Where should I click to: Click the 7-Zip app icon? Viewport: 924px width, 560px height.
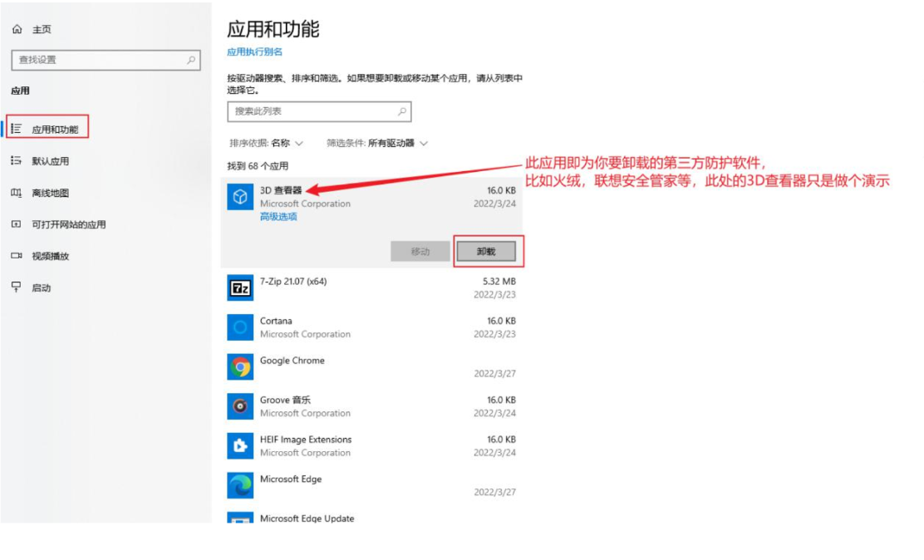[240, 287]
